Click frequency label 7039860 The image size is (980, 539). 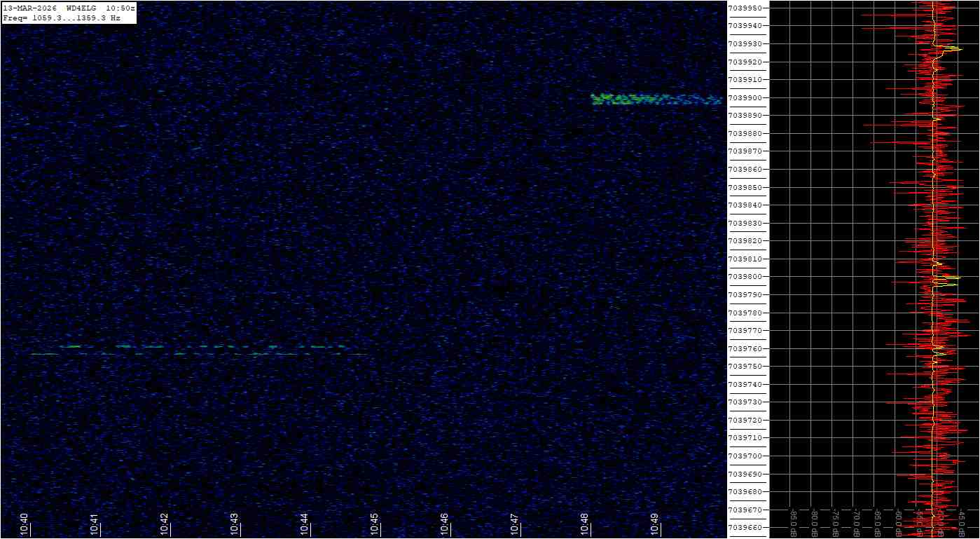point(745,170)
